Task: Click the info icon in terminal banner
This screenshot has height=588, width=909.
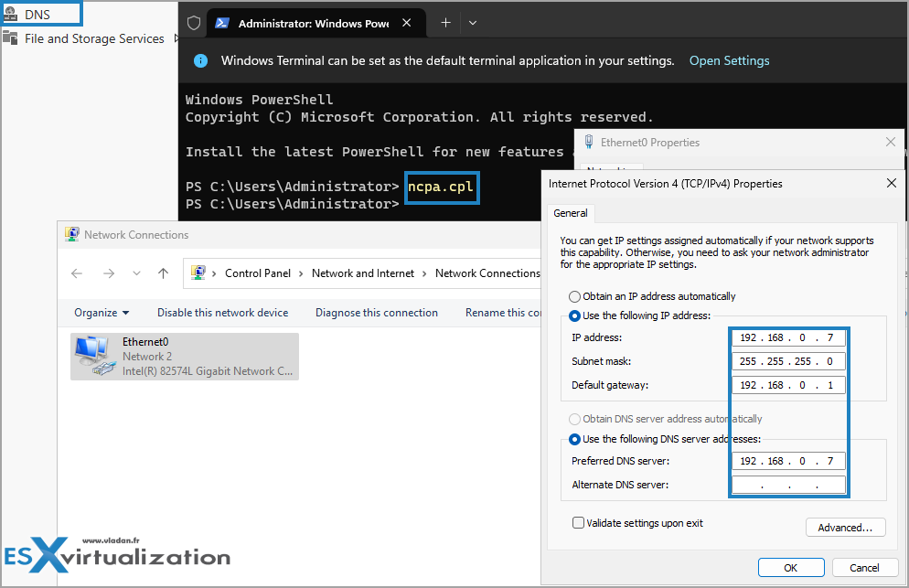Action: tap(200, 61)
